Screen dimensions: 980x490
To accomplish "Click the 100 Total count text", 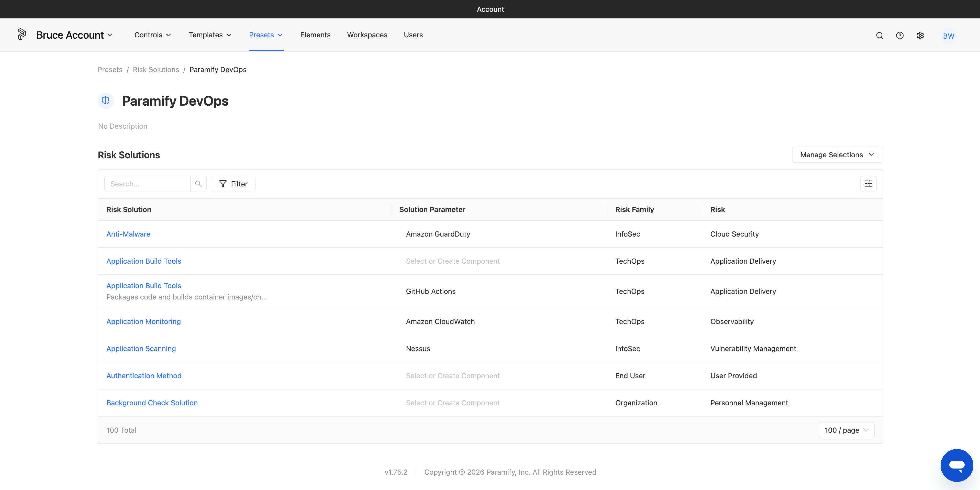I will [x=121, y=430].
